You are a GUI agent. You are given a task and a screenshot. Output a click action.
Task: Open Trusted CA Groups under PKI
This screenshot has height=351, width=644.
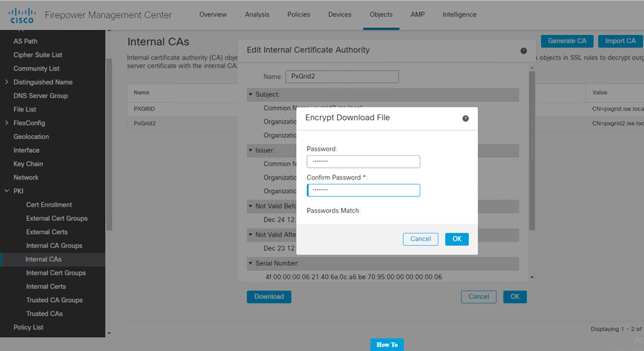coord(54,300)
